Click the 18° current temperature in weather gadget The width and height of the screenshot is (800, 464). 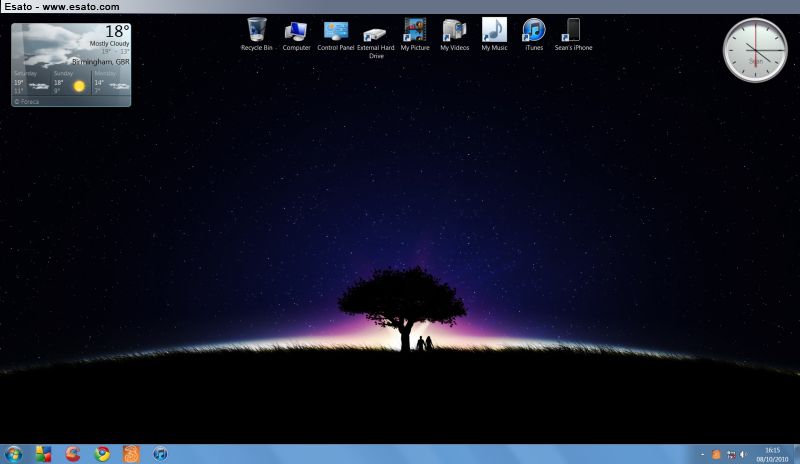pyautogui.click(x=117, y=32)
